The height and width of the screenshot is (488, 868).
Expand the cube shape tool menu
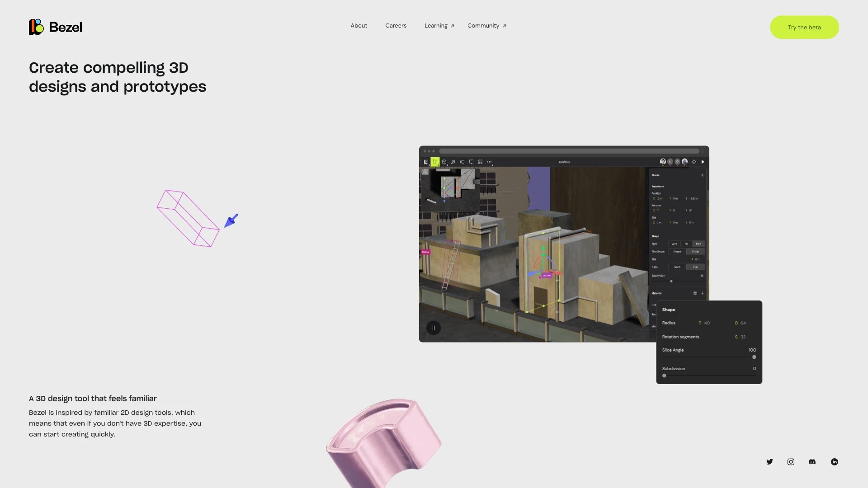(x=444, y=162)
